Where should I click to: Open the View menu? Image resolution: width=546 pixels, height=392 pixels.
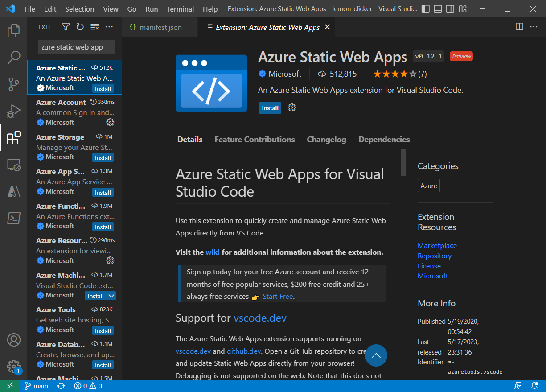(x=111, y=9)
